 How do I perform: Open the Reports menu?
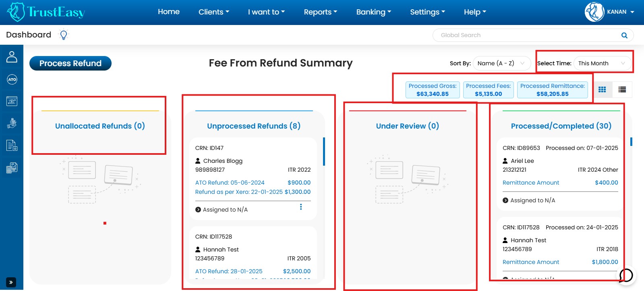[320, 12]
